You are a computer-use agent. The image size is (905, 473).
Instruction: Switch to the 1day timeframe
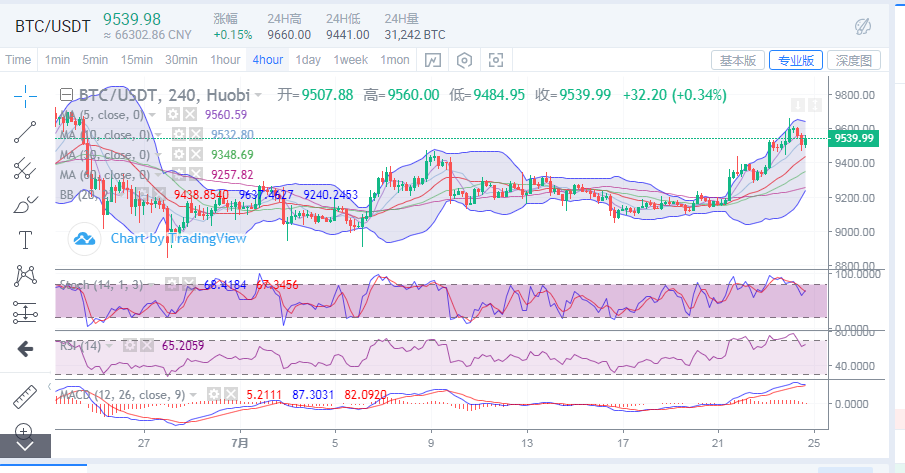coord(308,60)
